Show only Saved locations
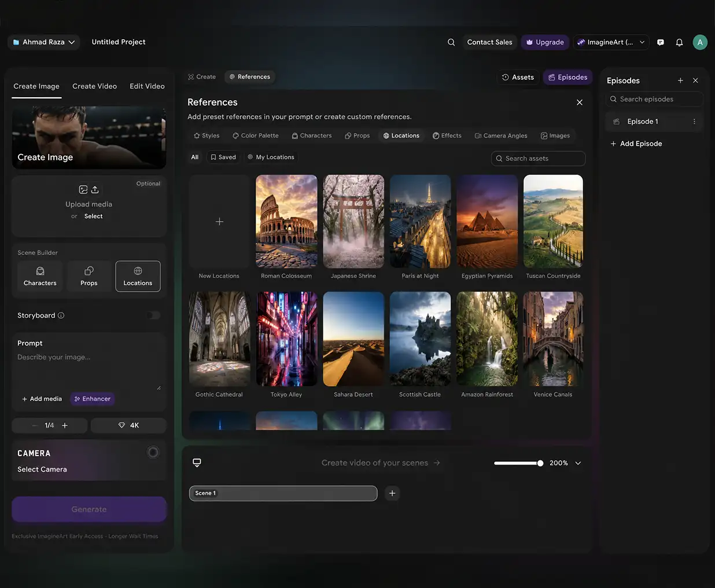 tap(223, 157)
